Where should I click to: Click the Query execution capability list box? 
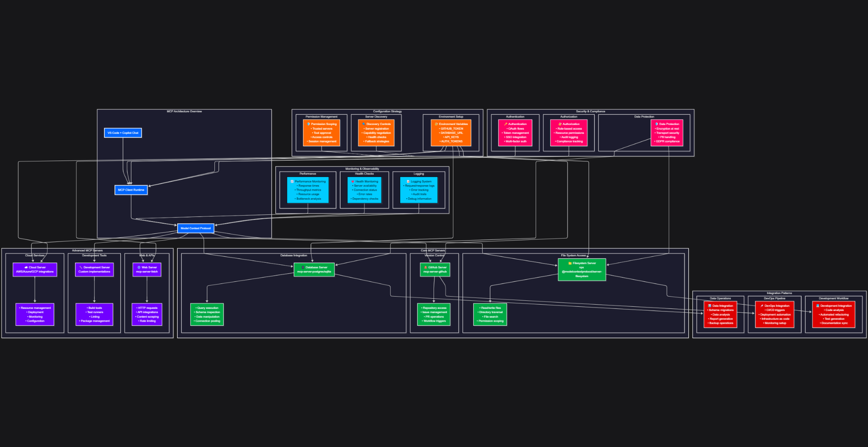(x=207, y=314)
